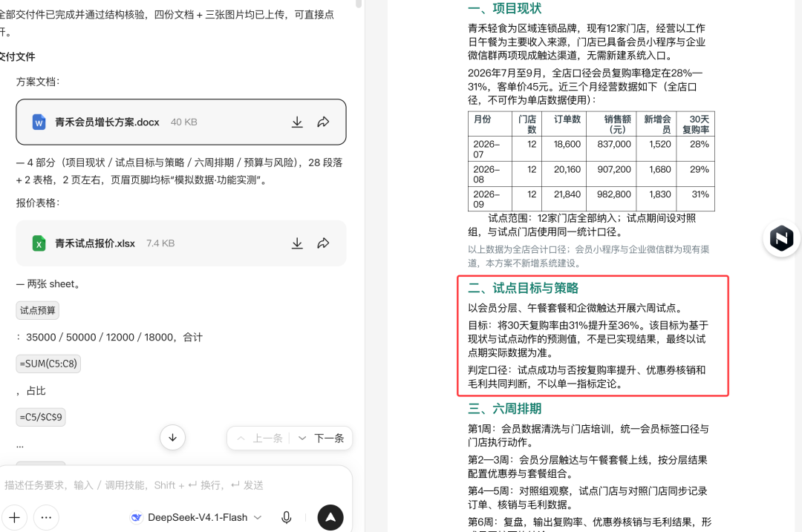802x532 pixels.
Task: Click the 一、项目现状 heading in the document
Action: tap(504, 8)
